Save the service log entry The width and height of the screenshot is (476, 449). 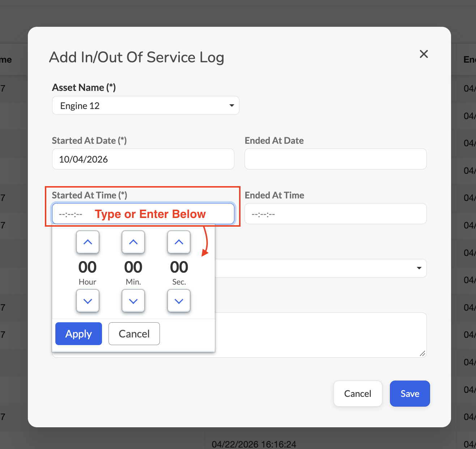point(410,394)
